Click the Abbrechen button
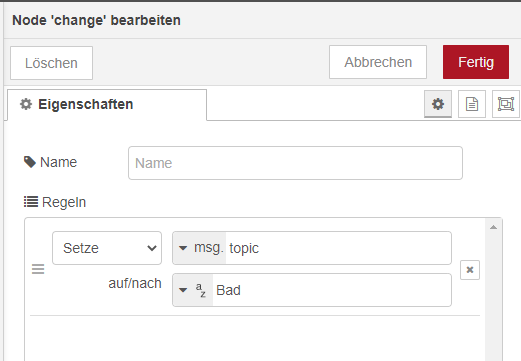Viewport: 521px width, 361px height. coord(378,62)
